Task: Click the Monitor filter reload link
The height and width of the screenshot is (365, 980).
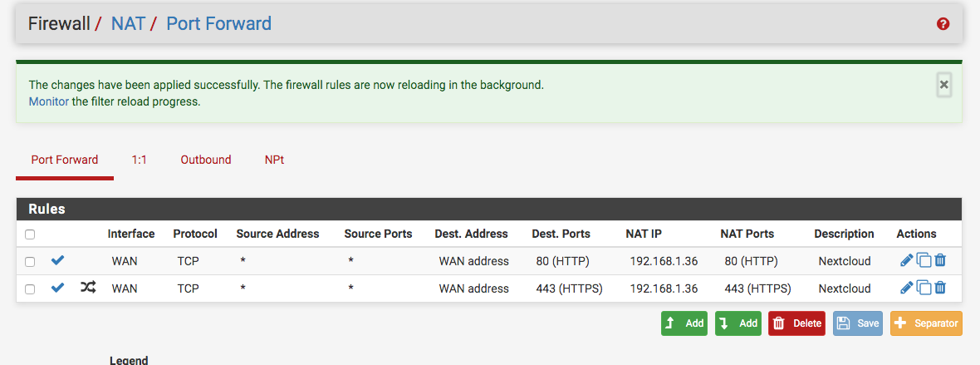Action: (x=49, y=101)
